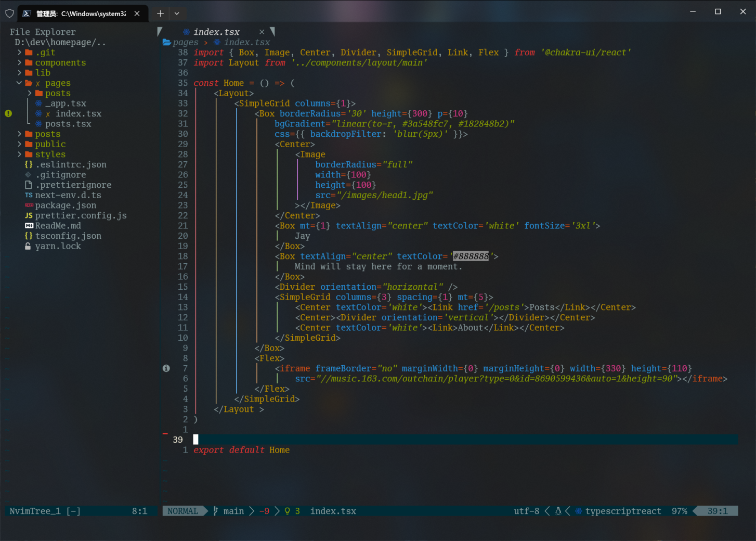756x541 pixels.
Task: Click the Linux penguin file format icon
Action: click(x=558, y=511)
